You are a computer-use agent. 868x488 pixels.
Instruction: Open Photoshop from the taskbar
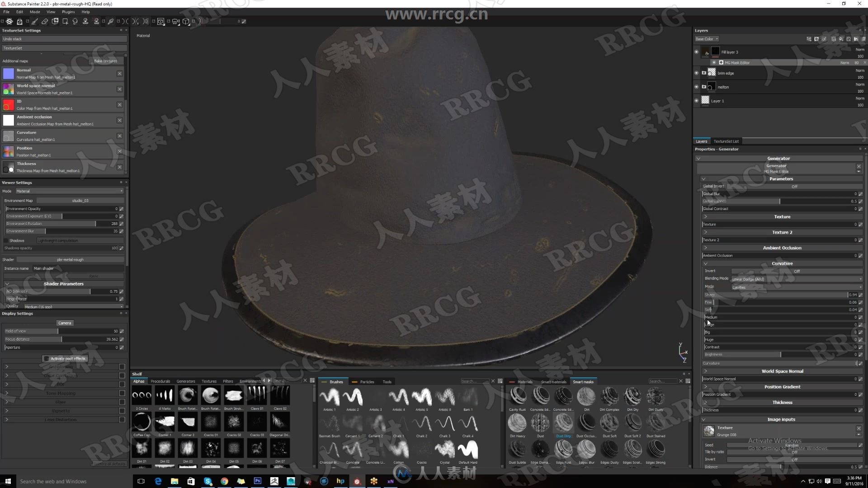(x=258, y=481)
